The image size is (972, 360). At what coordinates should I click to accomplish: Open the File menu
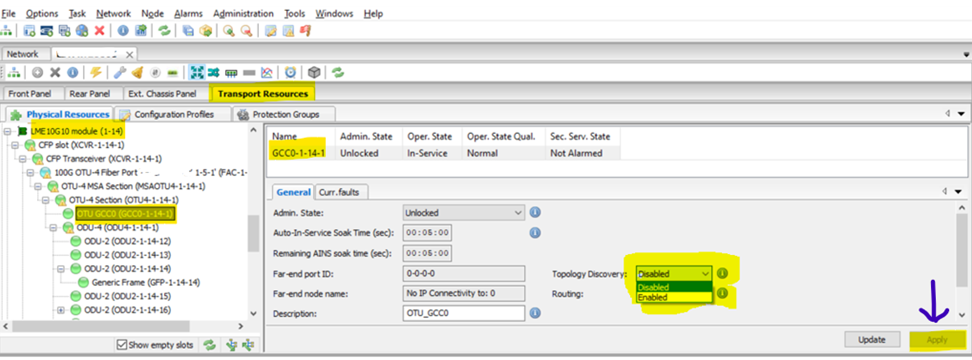[9, 13]
